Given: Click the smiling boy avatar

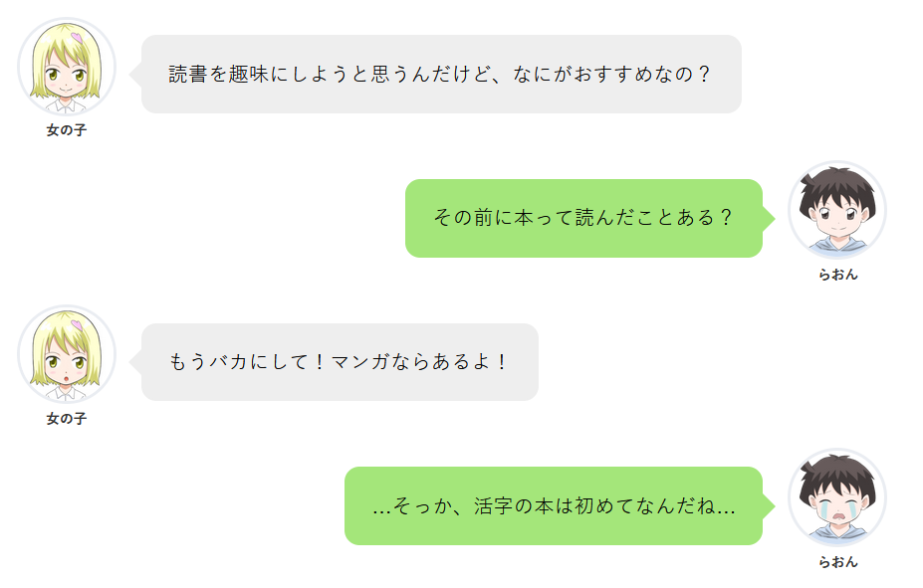Looking at the screenshot, I should coord(836,211).
